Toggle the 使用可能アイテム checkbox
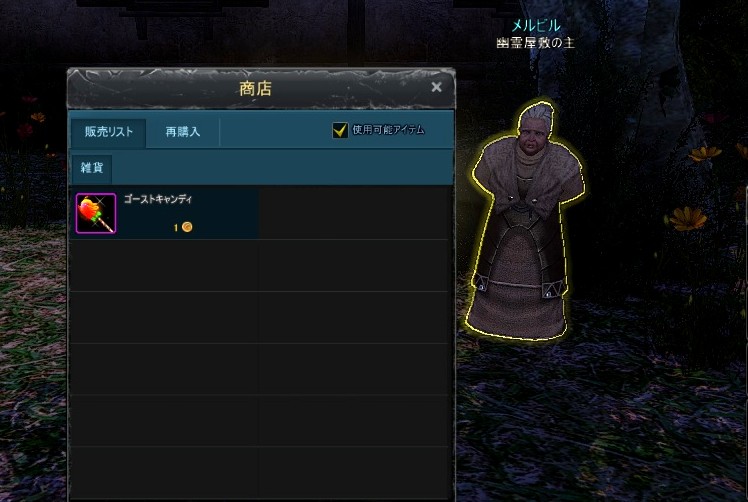The width and height of the screenshot is (748, 502). (340, 130)
